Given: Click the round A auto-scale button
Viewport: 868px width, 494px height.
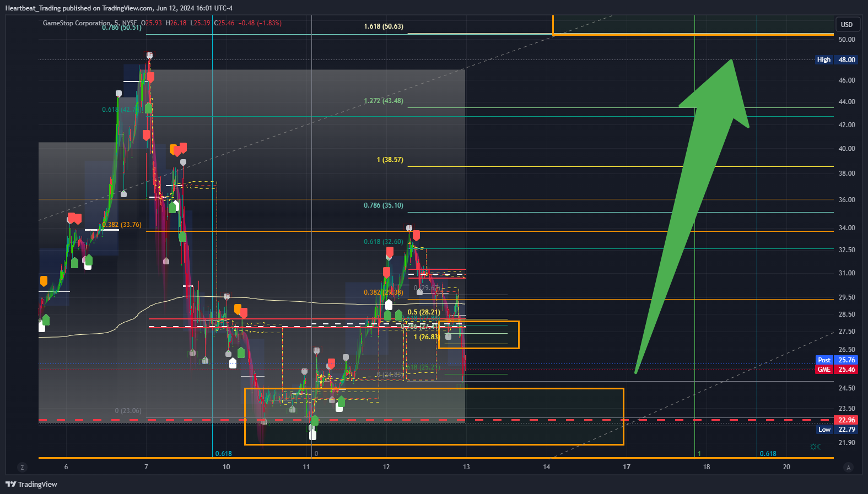Looking at the screenshot, I should click(849, 468).
